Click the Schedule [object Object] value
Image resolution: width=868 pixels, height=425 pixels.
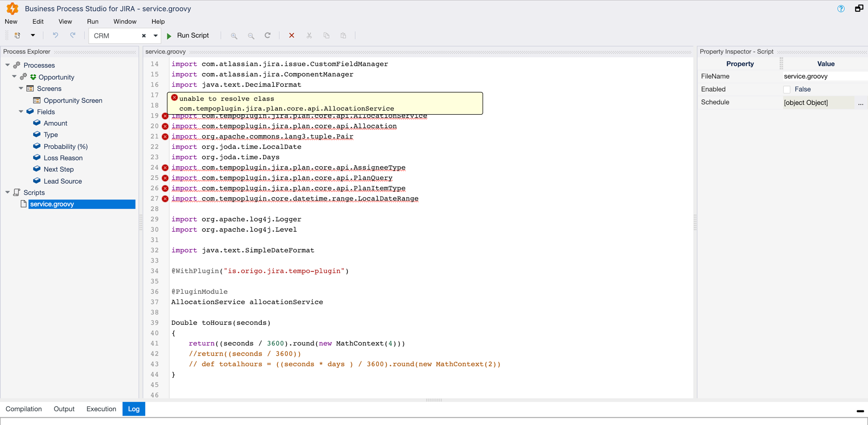pyautogui.click(x=818, y=102)
